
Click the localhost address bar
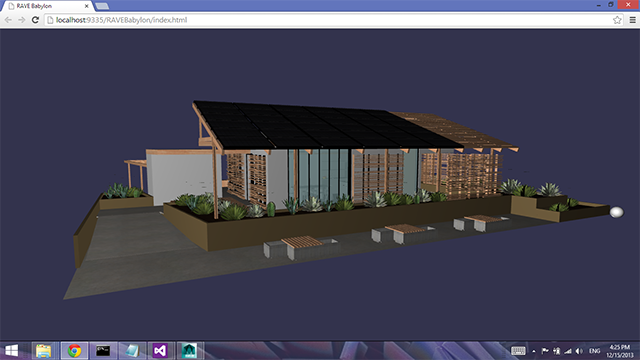click(x=327, y=20)
